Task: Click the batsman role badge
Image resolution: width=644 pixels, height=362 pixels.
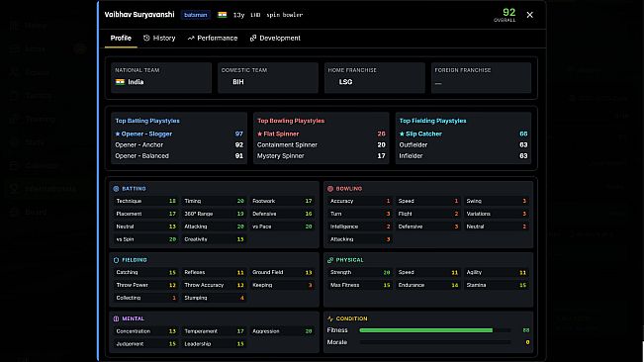Action: click(196, 15)
